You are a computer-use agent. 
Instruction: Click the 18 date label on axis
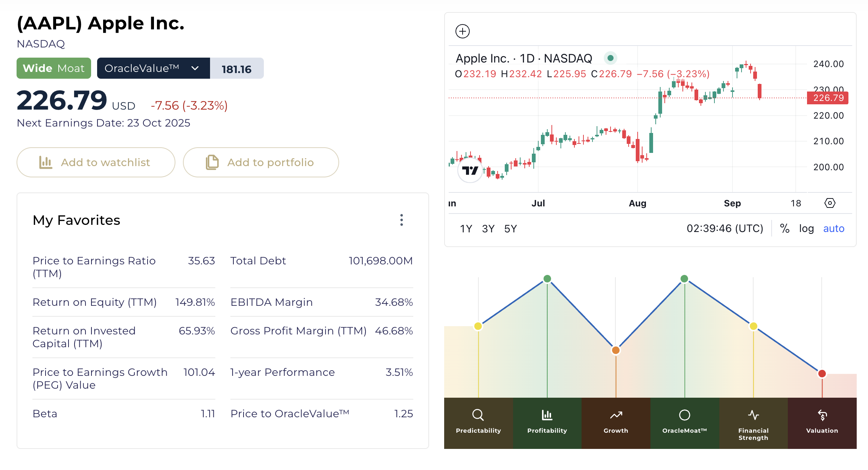point(796,203)
